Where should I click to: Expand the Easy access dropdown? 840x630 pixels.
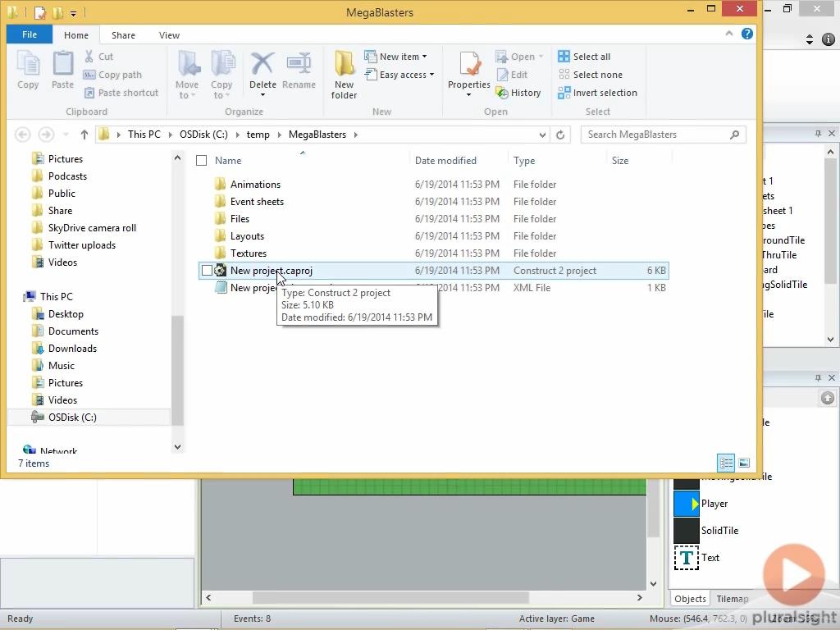pyautogui.click(x=431, y=75)
